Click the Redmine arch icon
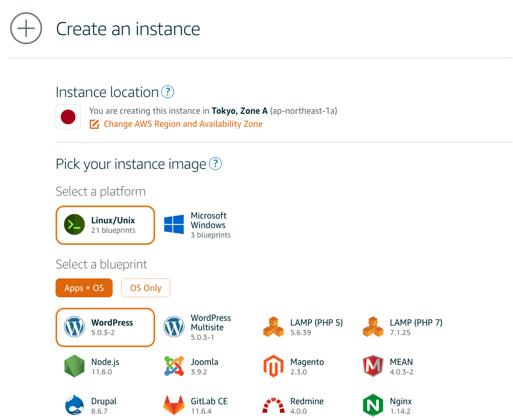This screenshot has width=513, height=420. point(274,406)
